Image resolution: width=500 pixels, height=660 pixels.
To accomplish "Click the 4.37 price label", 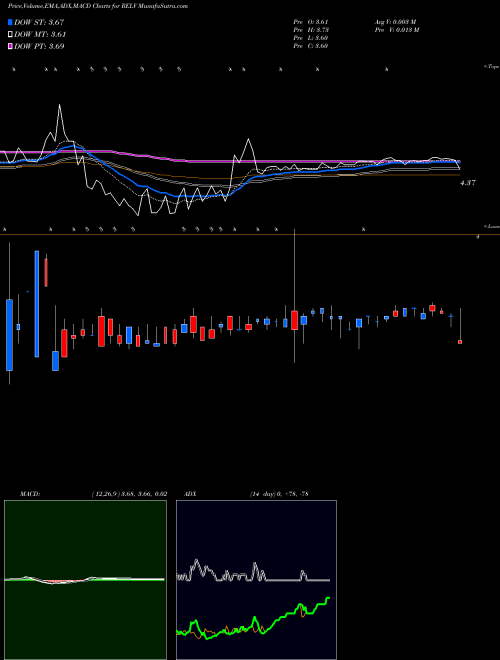I will (468, 183).
